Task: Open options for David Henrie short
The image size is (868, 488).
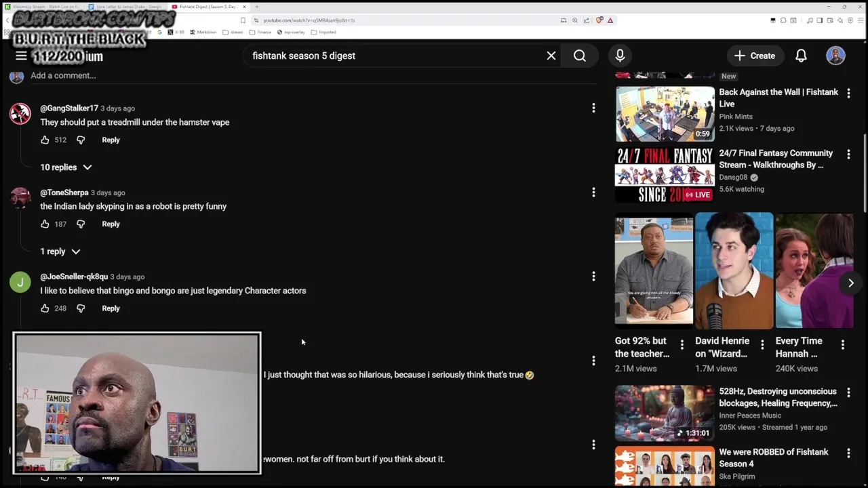Action: 762,345
